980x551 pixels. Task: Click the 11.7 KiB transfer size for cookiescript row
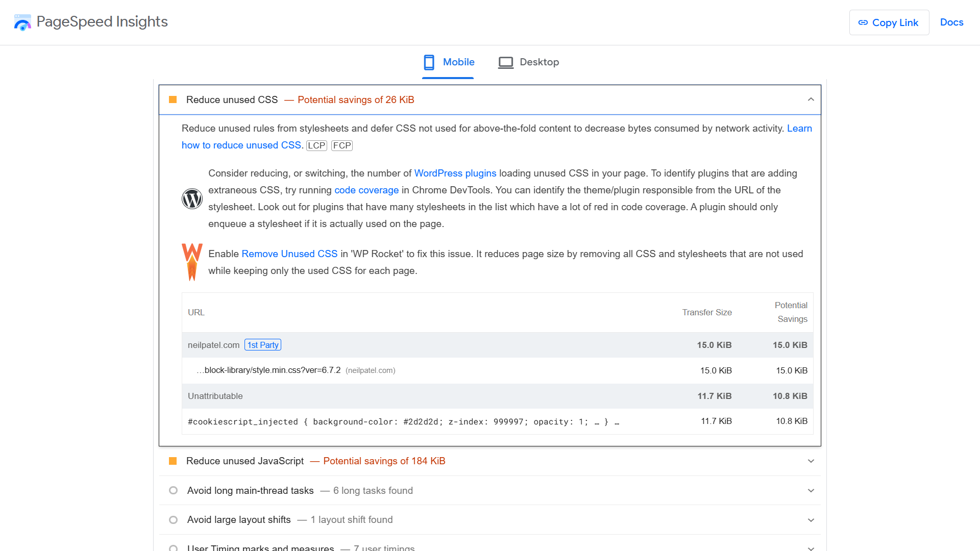pos(716,421)
